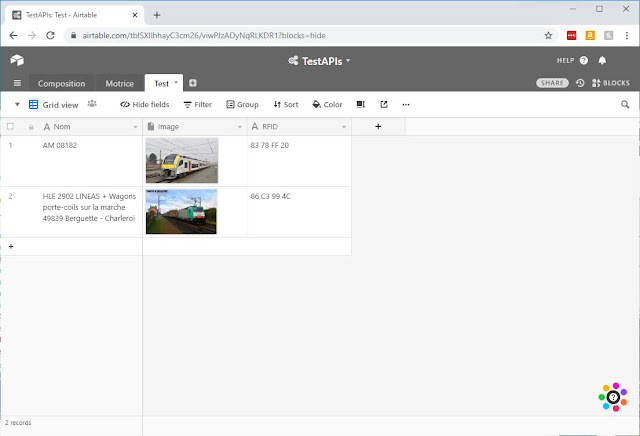This screenshot has height=436, width=640.
Task: Open the Blocks panel
Action: [x=611, y=83]
